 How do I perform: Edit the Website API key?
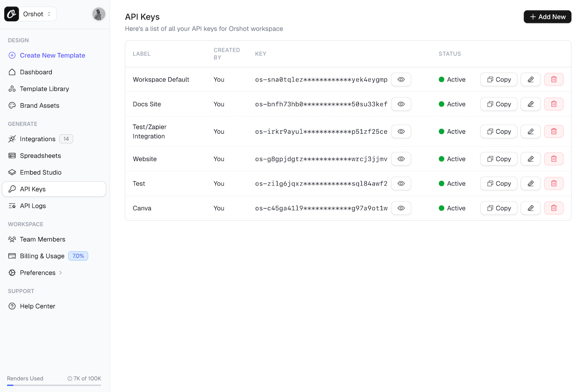(x=531, y=159)
